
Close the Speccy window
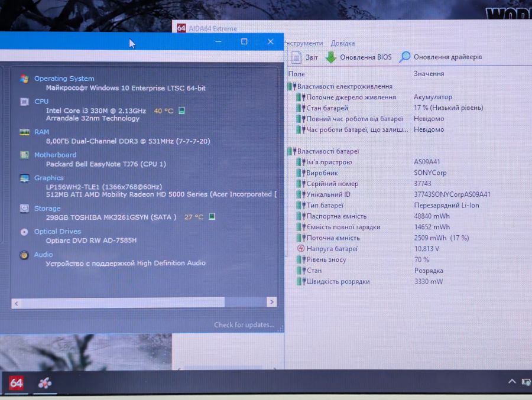coord(270,41)
